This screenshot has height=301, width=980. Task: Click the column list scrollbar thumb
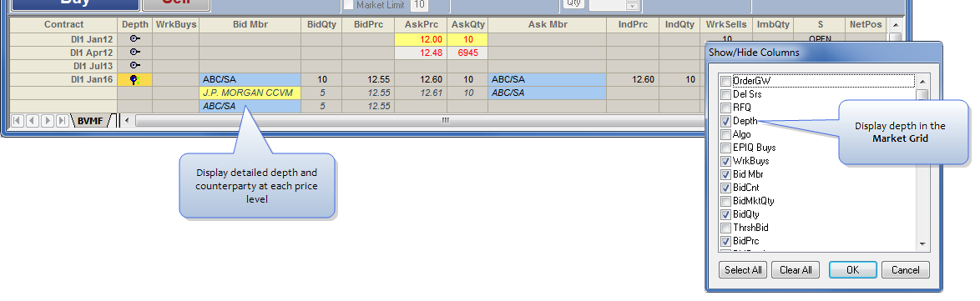922,96
